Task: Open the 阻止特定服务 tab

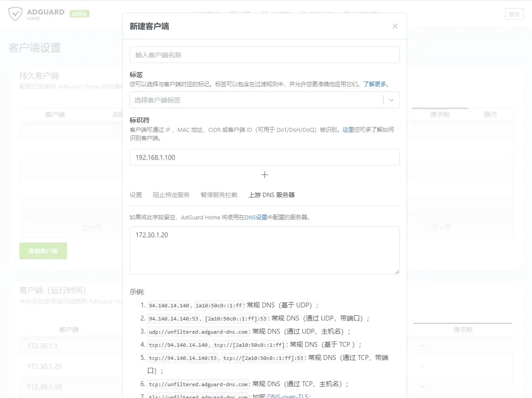Action: point(171,195)
